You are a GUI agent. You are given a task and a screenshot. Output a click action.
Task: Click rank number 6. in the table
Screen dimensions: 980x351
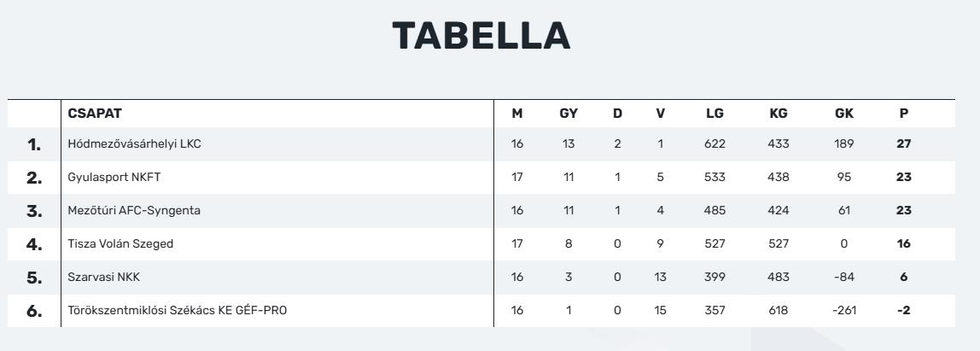(x=34, y=311)
